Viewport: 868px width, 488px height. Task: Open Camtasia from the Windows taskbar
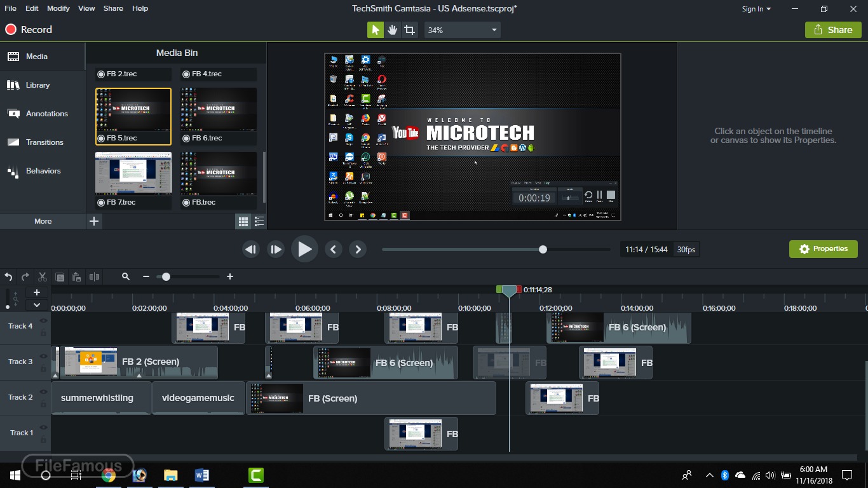pos(256,475)
